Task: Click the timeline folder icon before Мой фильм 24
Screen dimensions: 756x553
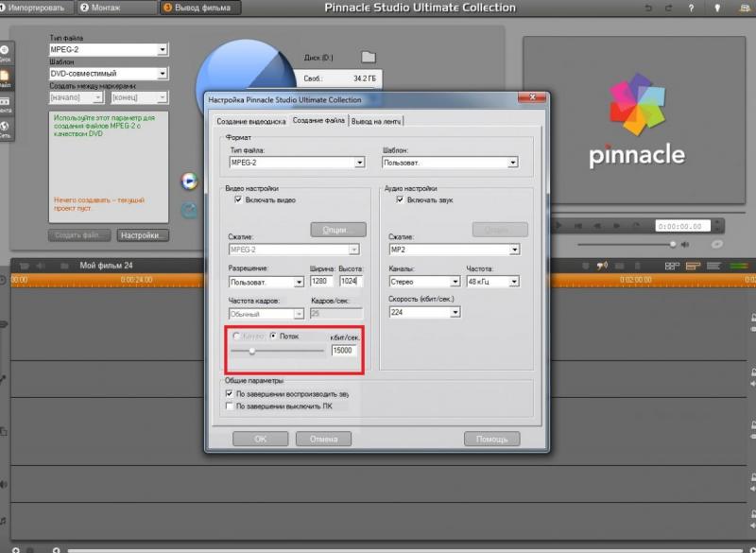Action: pyautogui.click(x=63, y=266)
